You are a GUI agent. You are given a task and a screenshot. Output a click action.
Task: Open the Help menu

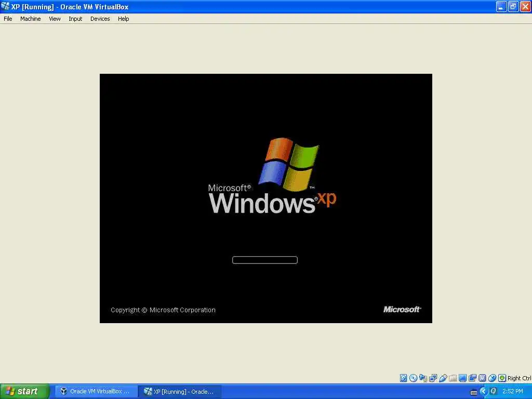[124, 19]
